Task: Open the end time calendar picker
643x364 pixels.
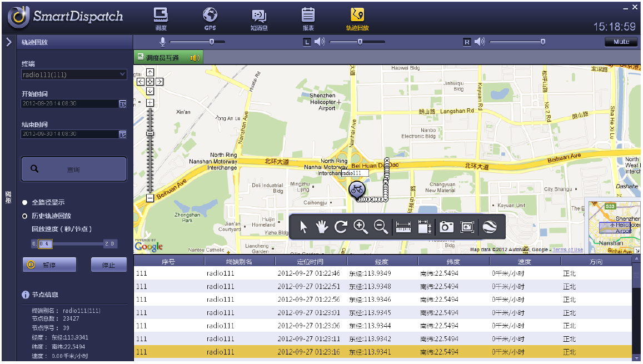Action: pos(123,134)
